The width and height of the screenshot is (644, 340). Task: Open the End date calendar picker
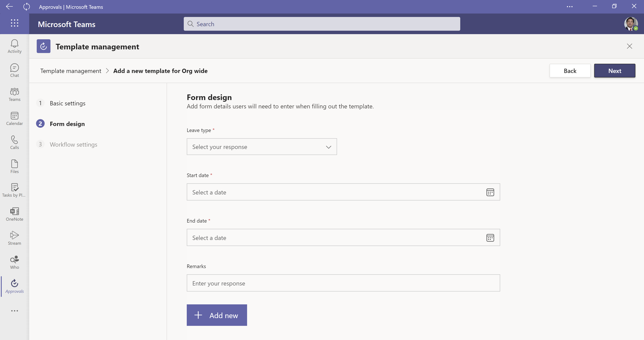490,238
